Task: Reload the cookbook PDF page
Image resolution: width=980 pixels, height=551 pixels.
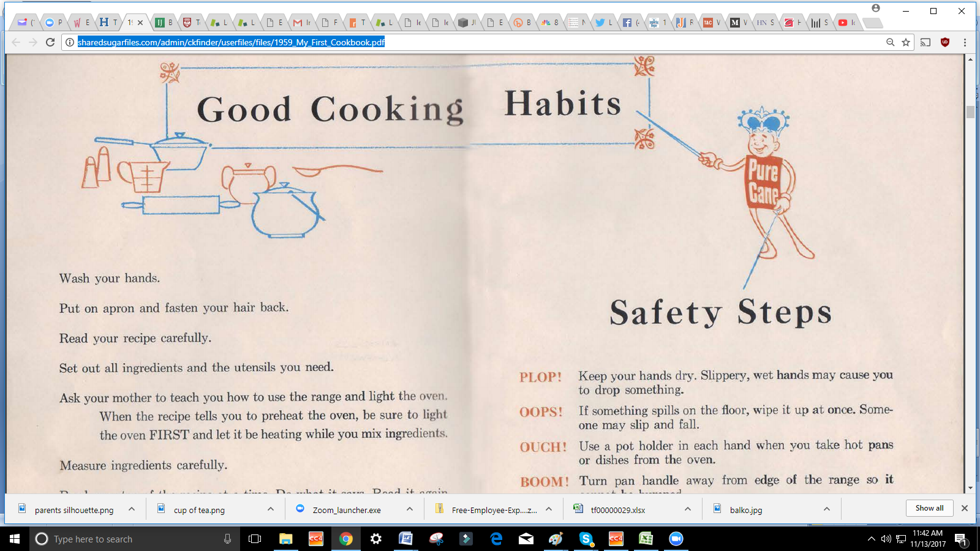Action: [50, 42]
